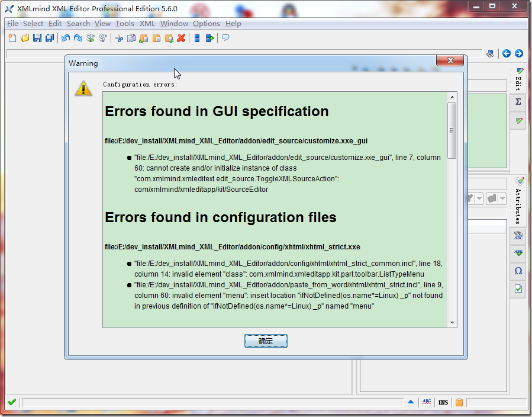This screenshot has height=417, width=532.
Task: Click the 'Errors found in GUI specification' heading
Action: pos(217,111)
